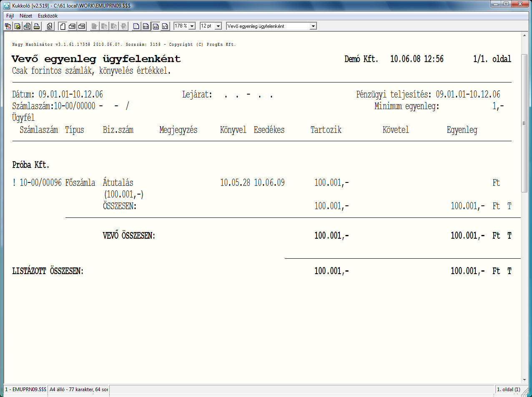This screenshot has height=397, width=532.
Task: Click the customer name 'Próba Kft.'
Action: tap(31, 165)
